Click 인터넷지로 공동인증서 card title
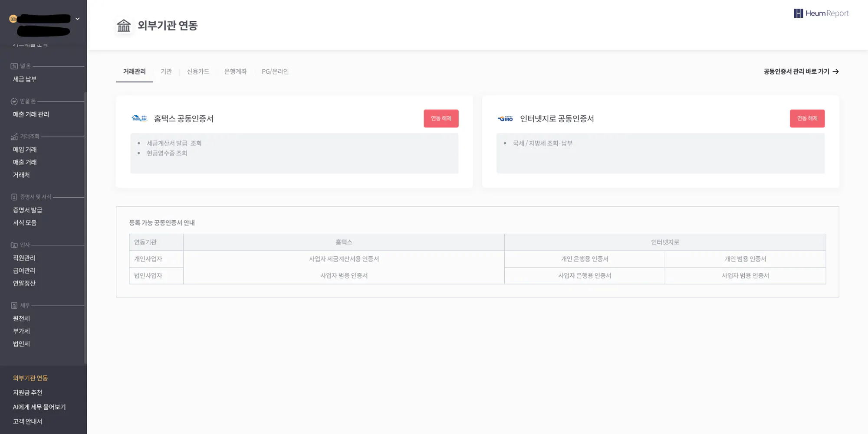Image resolution: width=868 pixels, height=434 pixels. (x=557, y=119)
